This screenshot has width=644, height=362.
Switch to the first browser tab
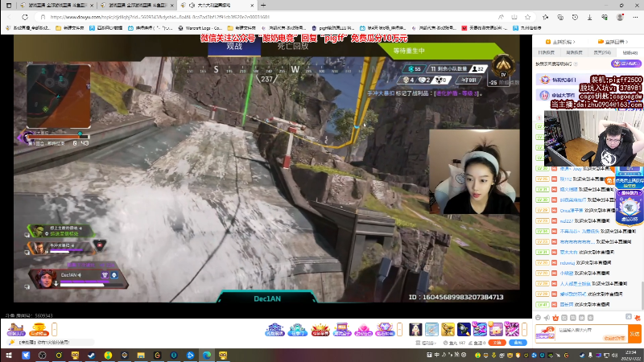(56, 6)
